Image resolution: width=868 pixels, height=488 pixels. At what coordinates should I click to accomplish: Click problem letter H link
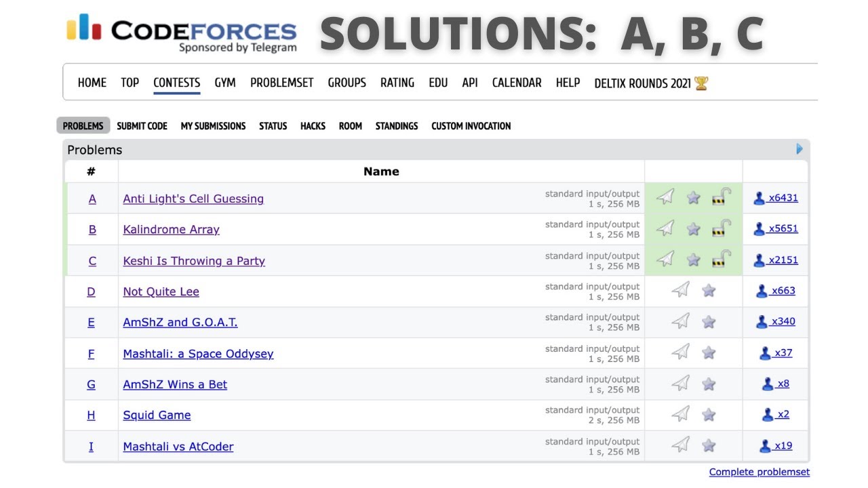[91, 415]
